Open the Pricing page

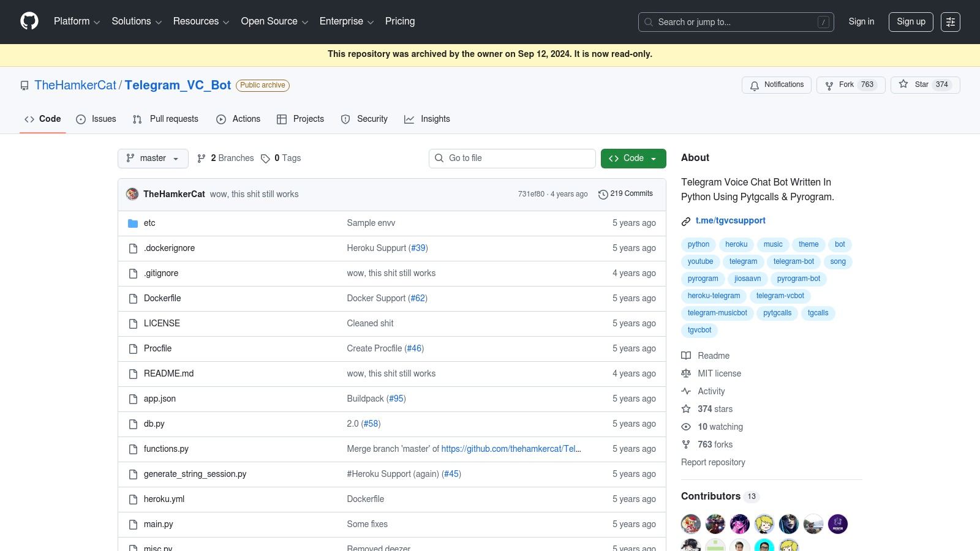pyautogui.click(x=400, y=21)
